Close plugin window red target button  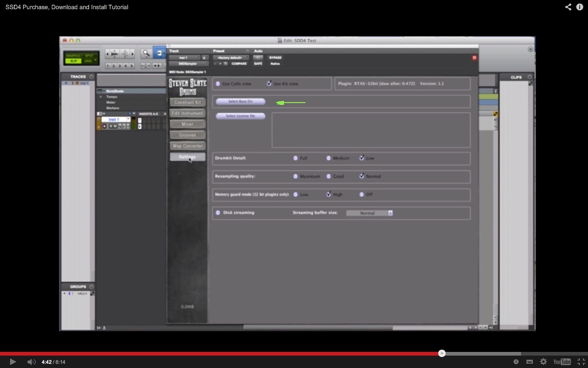[x=475, y=57]
